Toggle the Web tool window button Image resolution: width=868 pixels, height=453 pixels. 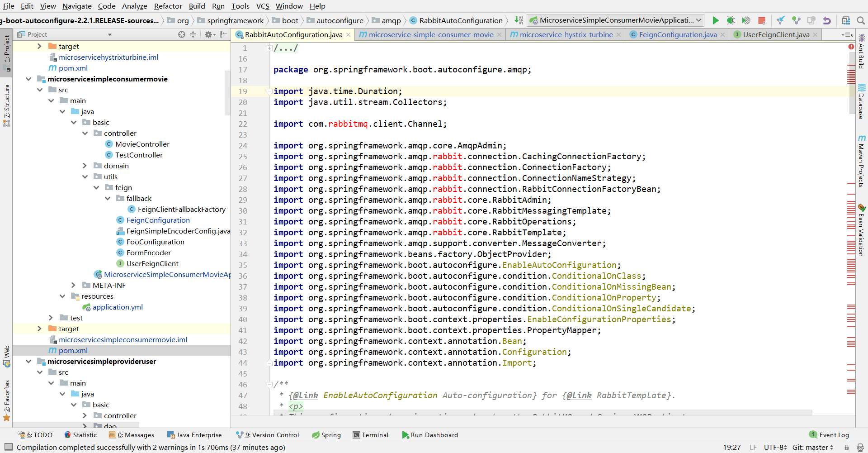coord(6,356)
